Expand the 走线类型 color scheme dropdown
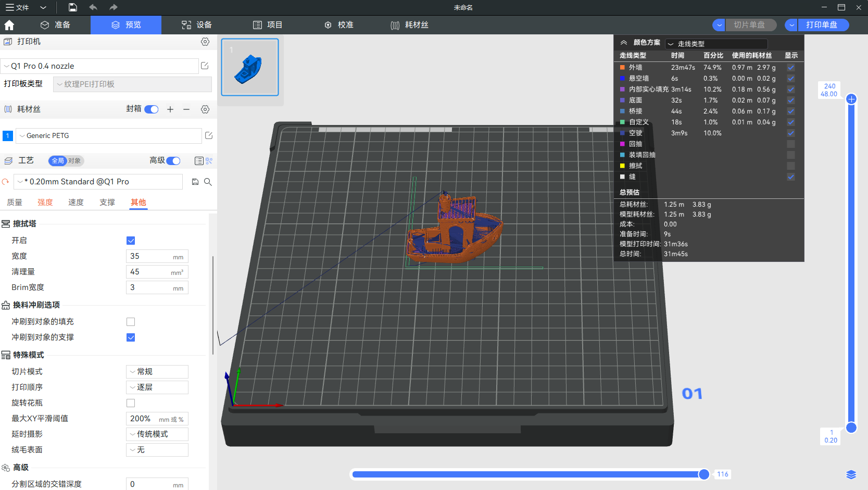Image resolution: width=868 pixels, height=490 pixels. point(716,44)
